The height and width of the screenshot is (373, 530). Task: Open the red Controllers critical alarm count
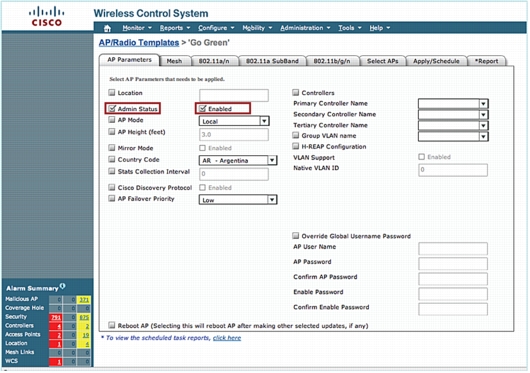[x=55, y=326]
